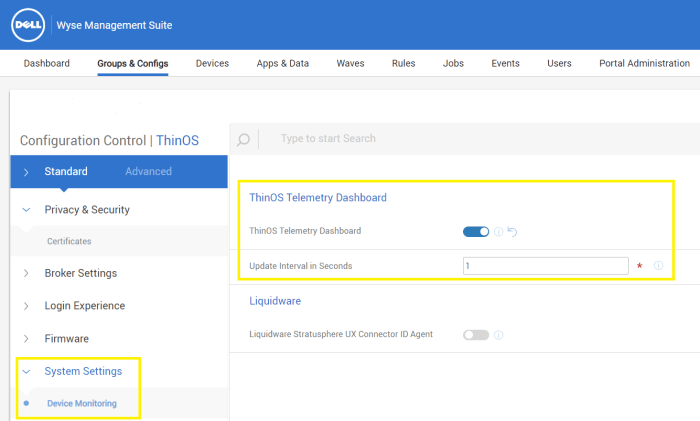Switch to the Advanced tab

[x=148, y=171]
